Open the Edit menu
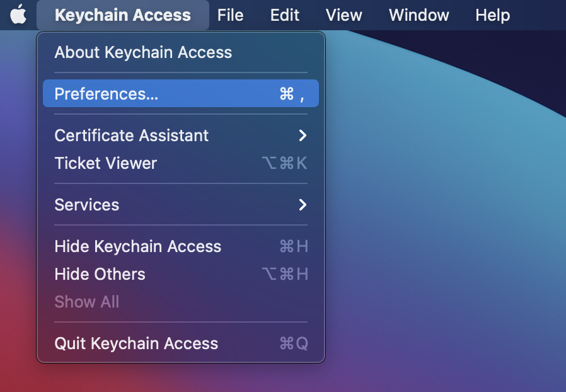 (285, 15)
